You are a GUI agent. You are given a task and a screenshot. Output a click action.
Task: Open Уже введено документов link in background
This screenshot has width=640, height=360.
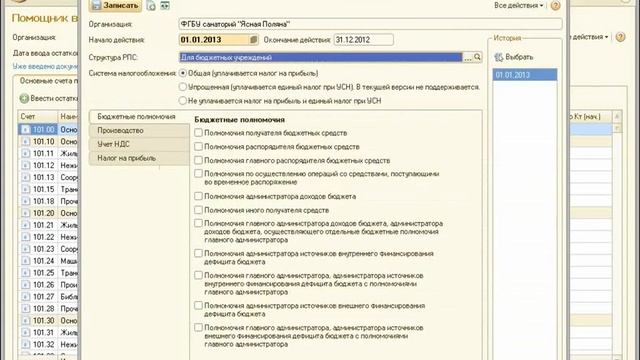pos(45,67)
